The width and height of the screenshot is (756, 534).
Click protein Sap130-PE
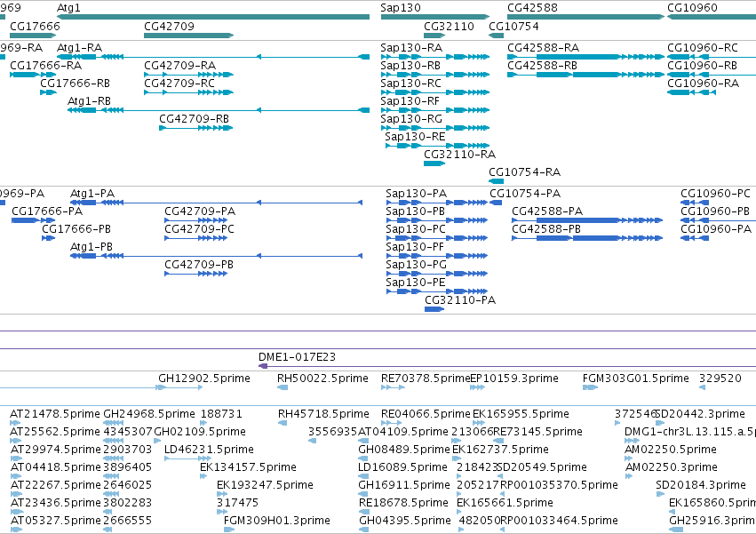(437, 291)
